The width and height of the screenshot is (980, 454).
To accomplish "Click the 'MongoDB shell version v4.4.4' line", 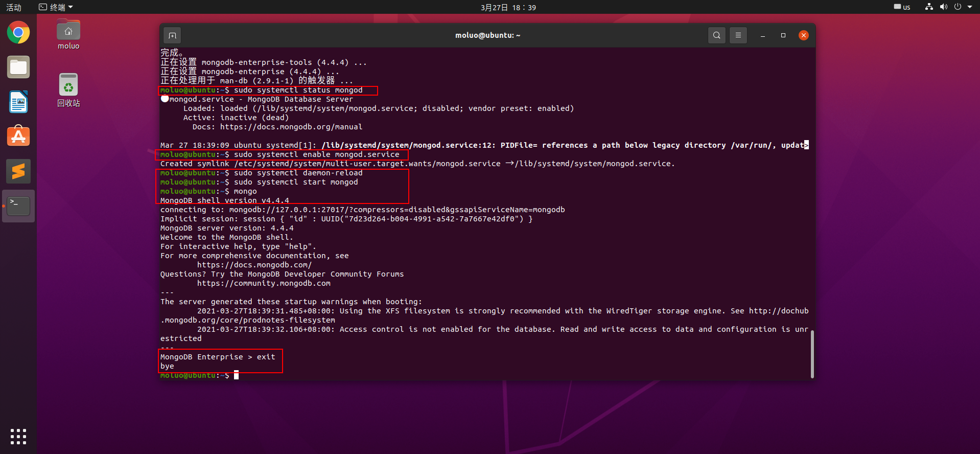I will (x=225, y=200).
